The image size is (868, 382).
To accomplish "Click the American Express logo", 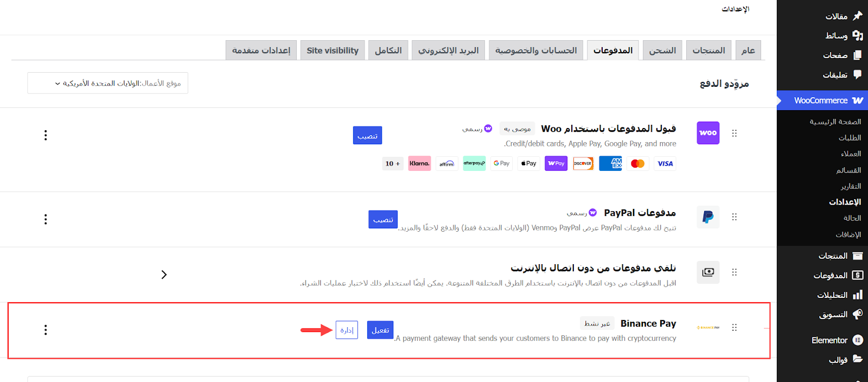I will point(610,163).
